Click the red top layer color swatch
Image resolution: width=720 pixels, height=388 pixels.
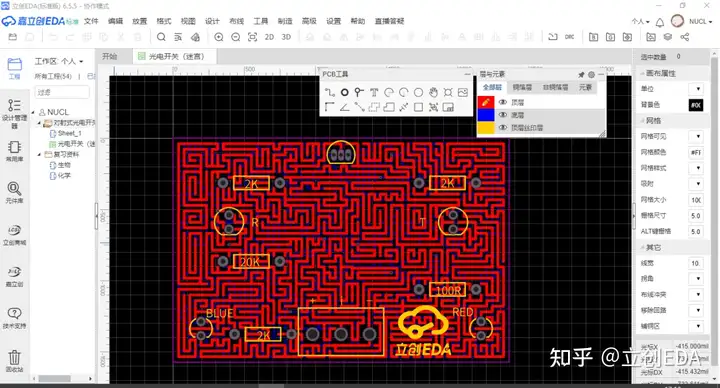486,102
